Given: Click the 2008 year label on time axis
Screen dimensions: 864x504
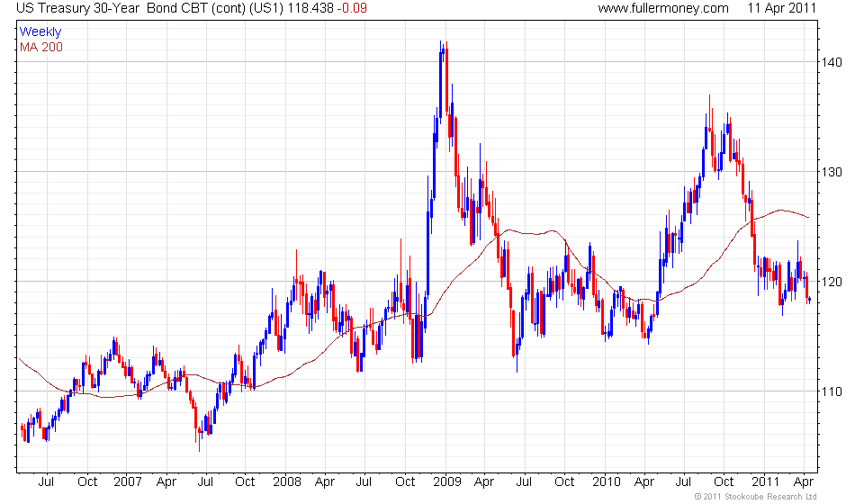Looking at the screenshot, I should click(x=287, y=482).
